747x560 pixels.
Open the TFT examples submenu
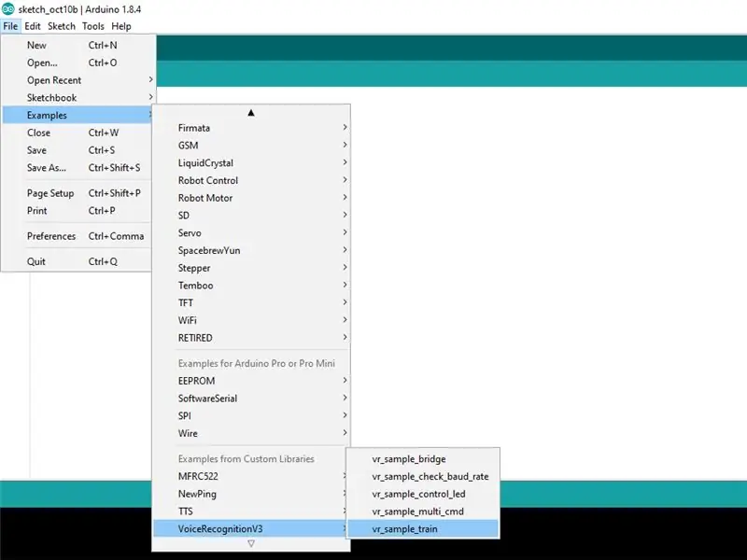pos(251,302)
